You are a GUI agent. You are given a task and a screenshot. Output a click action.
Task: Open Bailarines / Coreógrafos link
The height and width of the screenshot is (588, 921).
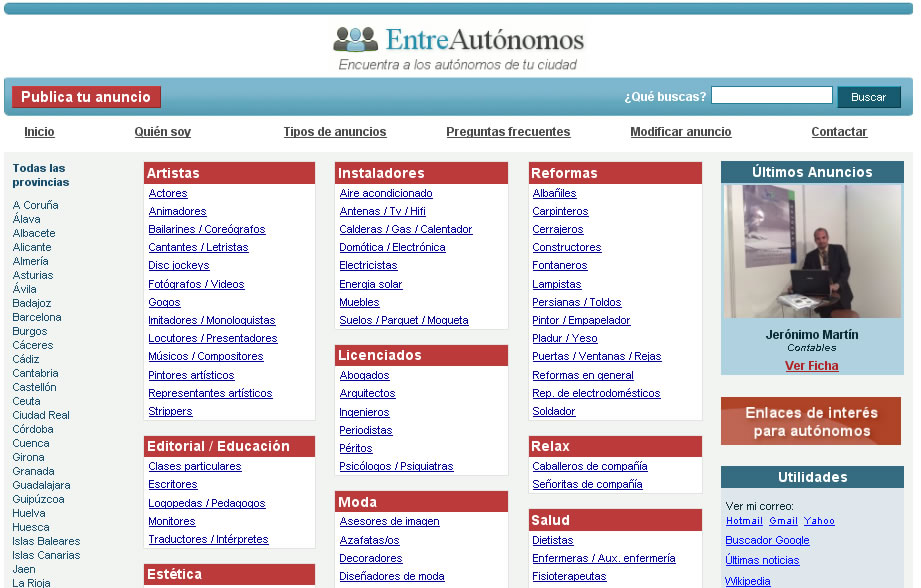pos(207,229)
